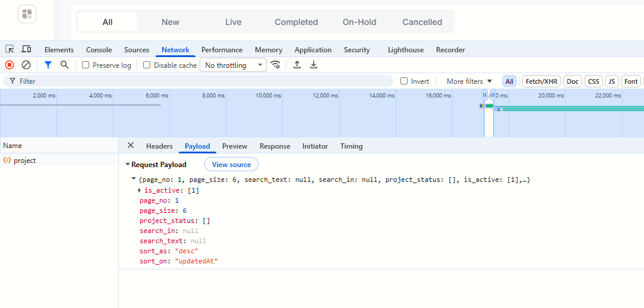Screen dimensions: 644x308
Task: Import HAR file with upload icon
Action: click(x=297, y=65)
